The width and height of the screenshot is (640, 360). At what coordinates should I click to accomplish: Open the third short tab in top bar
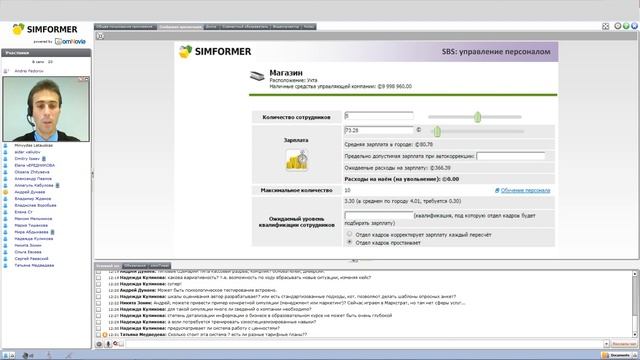pos(211,27)
